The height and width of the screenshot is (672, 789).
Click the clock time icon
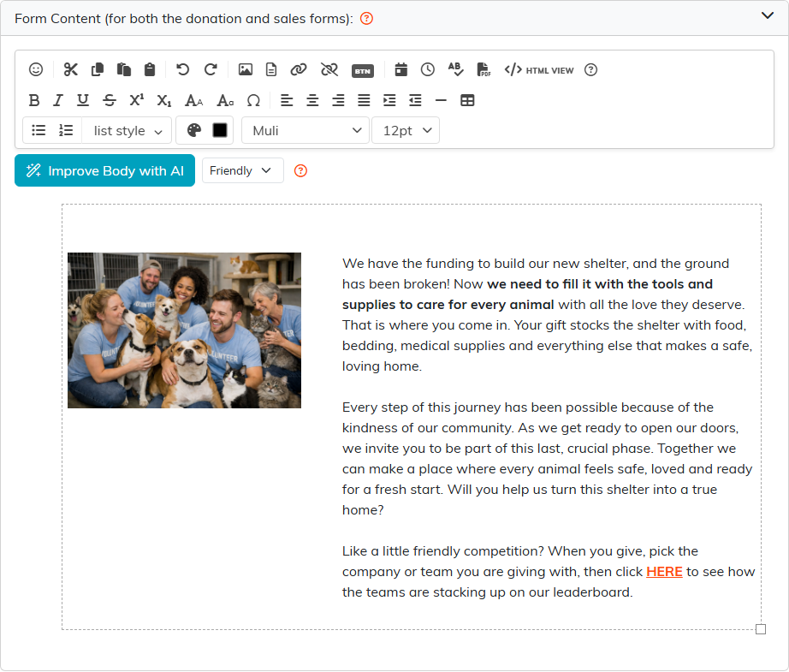click(x=428, y=69)
